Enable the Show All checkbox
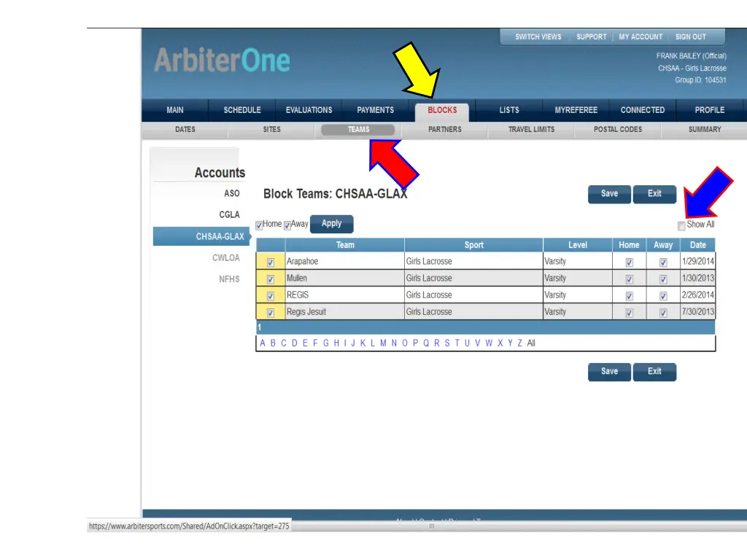Image resolution: width=747 pixels, height=560 pixels. click(x=682, y=226)
